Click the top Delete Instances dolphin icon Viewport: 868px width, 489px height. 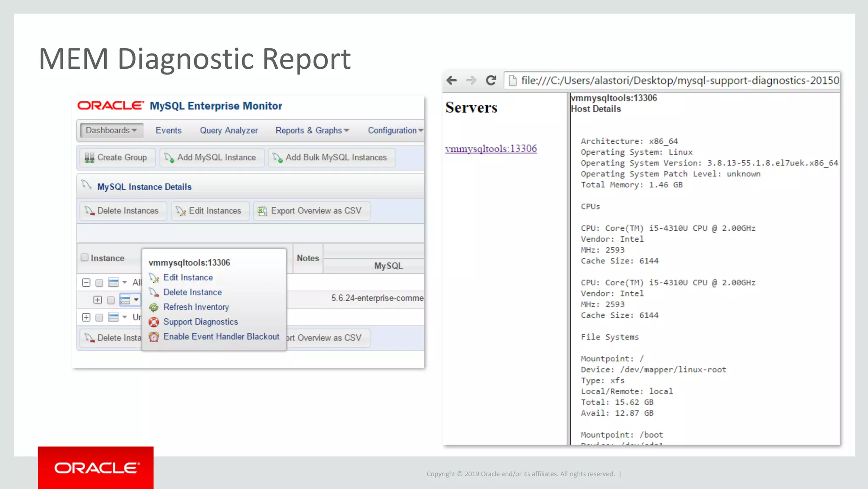89,211
